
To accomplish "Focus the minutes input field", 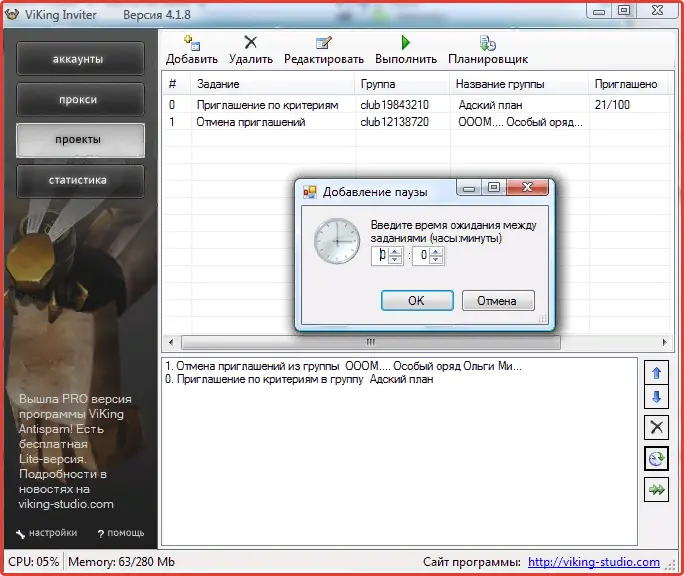I will [421, 255].
